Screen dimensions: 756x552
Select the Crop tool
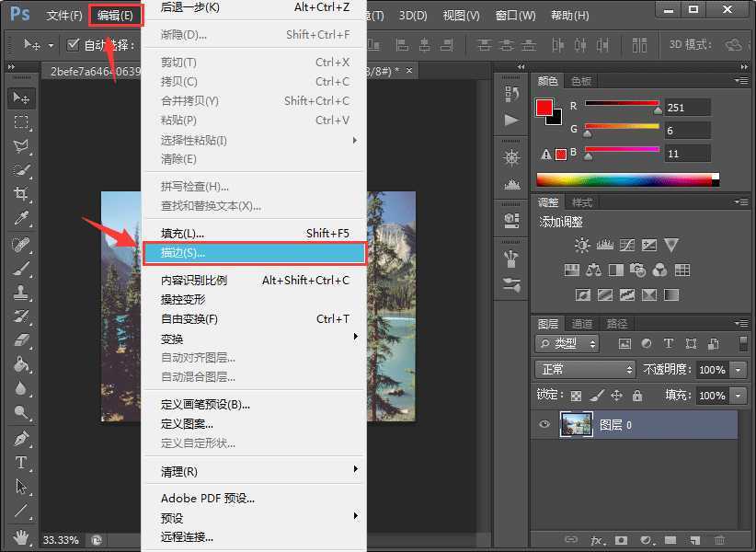17,193
